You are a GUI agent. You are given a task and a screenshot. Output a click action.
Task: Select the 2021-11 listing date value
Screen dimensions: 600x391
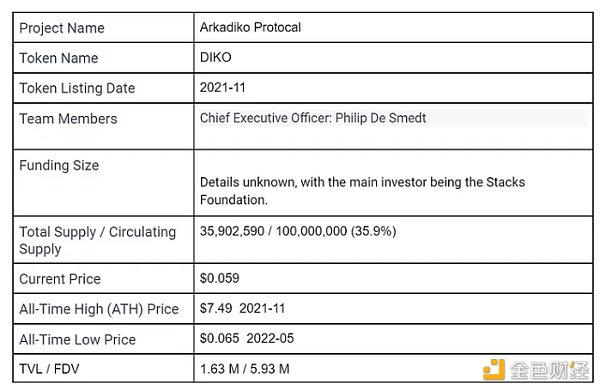pyautogui.click(x=222, y=88)
